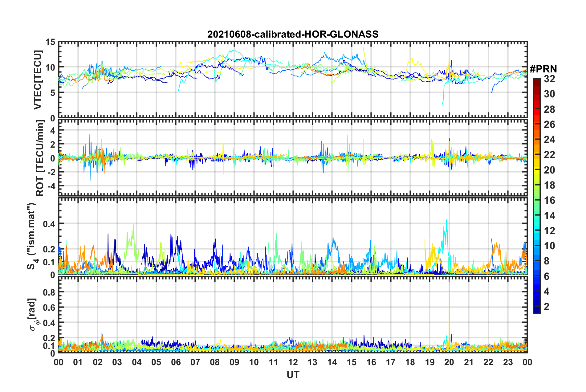Select the orange colorbar region near 24
Viewport: 586px width, 392px height.
coord(536,140)
